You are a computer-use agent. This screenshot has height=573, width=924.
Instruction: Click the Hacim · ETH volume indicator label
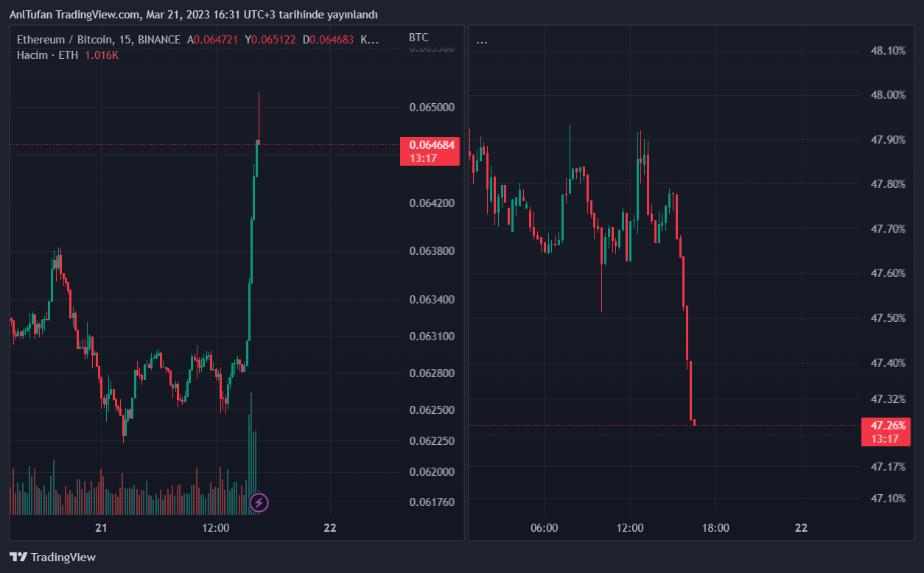coord(48,55)
